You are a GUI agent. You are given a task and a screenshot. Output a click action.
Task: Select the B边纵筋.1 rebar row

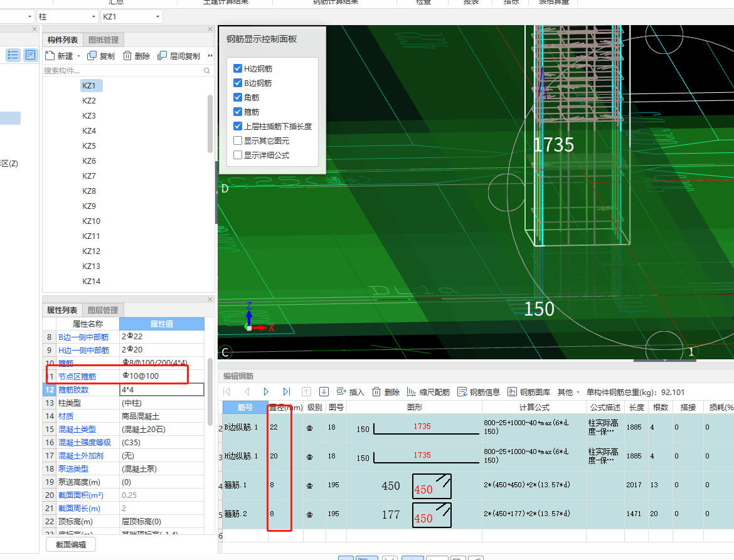click(x=477, y=427)
